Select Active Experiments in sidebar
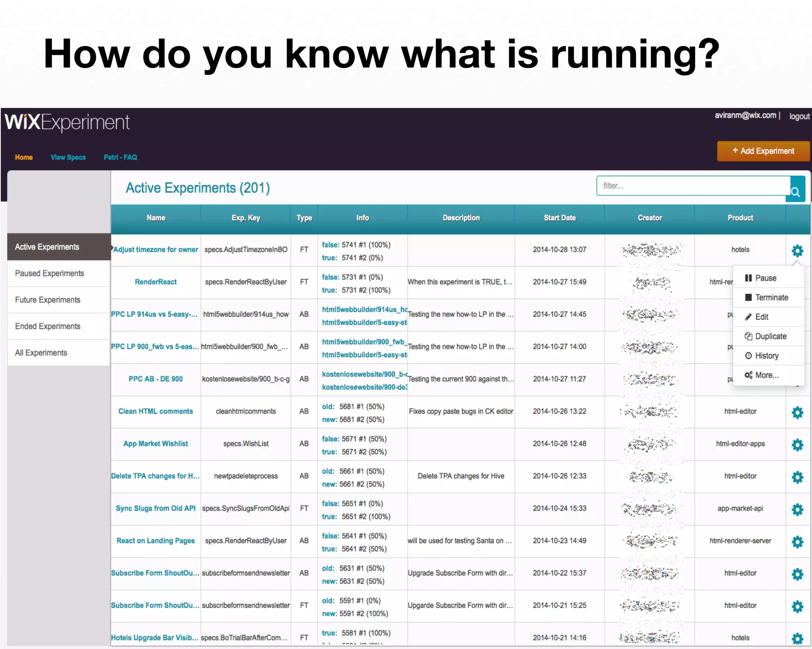 coord(59,247)
